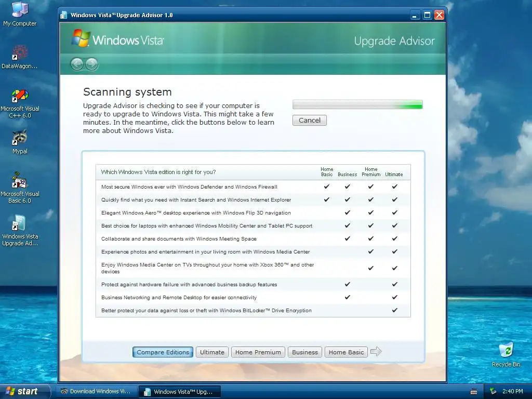532x399 pixels.
Task: Switch to the Home Basic tab
Action: click(x=346, y=352)
